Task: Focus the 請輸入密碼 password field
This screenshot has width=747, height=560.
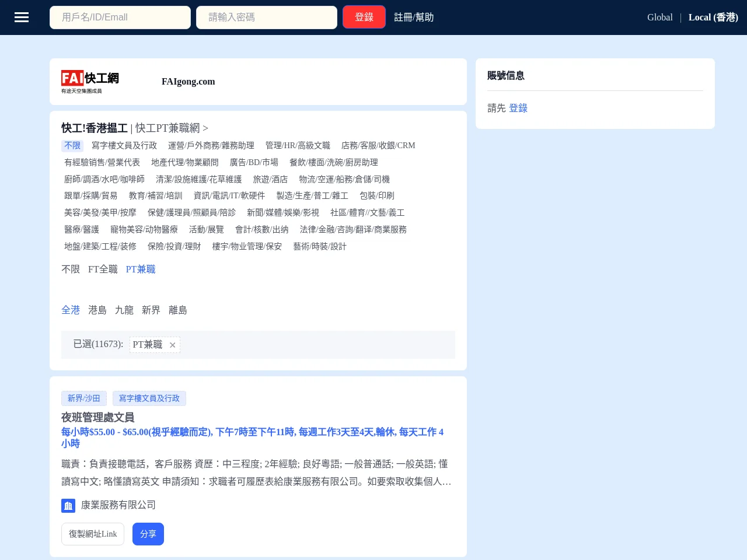Action: (x=267, y=17)
